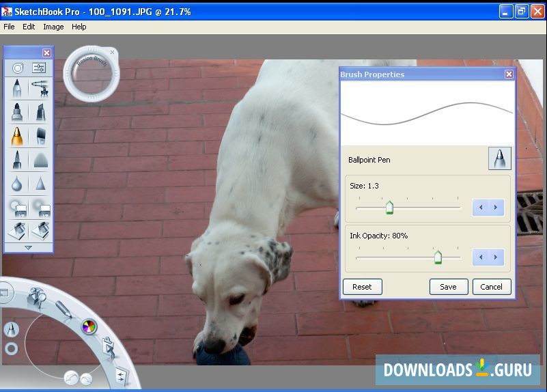Select the airbrush tool
This screenshot has width=547, height=392.
[40, 88]
